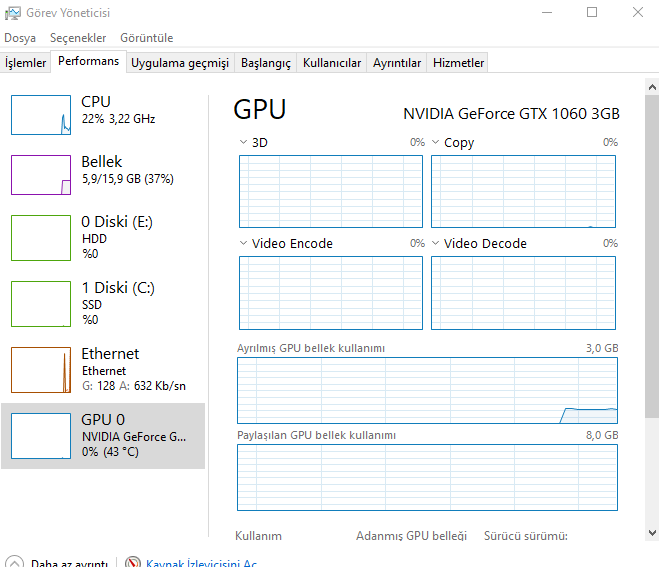The height and width of the screenshot is (567, 659).
Task: Click the Adanmış GPU belleği label
Action: (x=411, y=536)
